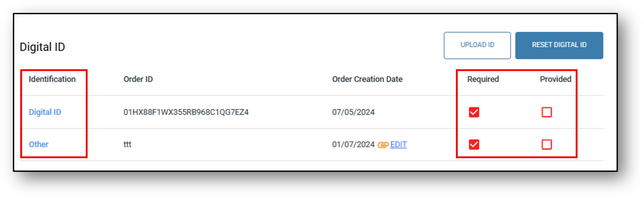The height and width of the screenshot is (198, 644).
Task: Click the Order ID column header
Action: click(x=138, y=79)
